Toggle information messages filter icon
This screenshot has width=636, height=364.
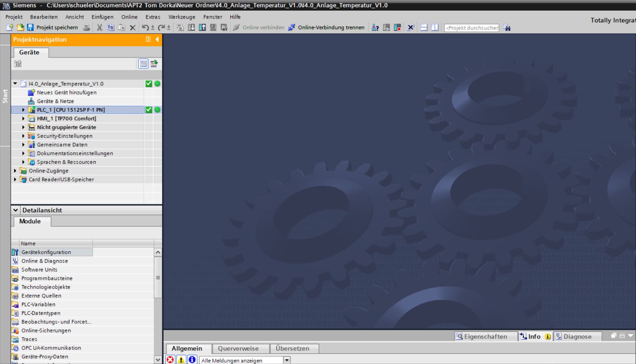192,360
